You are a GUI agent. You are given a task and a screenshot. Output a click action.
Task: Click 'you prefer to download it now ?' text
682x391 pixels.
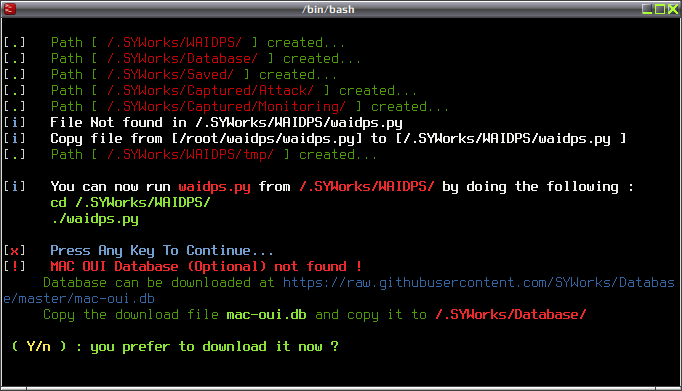[214, 347]
